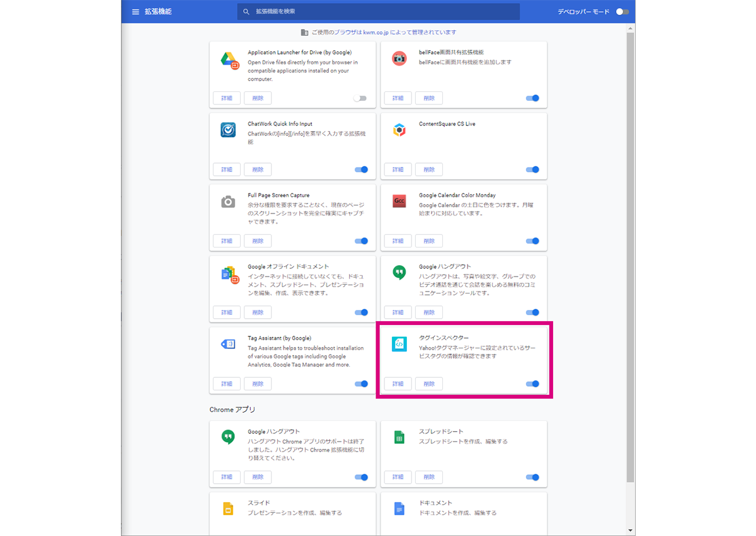Click the ドキュメント app title text

point(436,503)
